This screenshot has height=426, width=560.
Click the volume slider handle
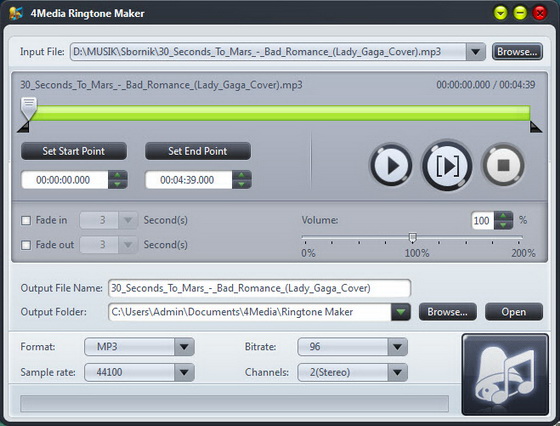coord(412,237)
